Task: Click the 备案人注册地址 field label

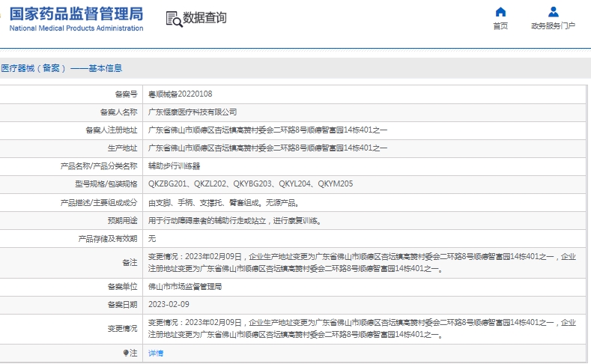Action: pyautogui.click(x=112, y=130)
